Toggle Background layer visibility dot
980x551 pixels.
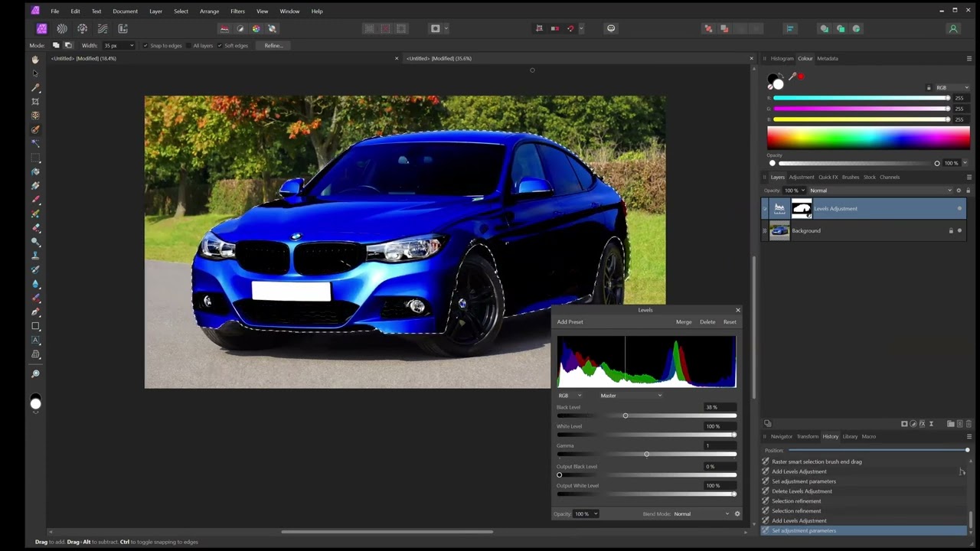tap(959, 230)
